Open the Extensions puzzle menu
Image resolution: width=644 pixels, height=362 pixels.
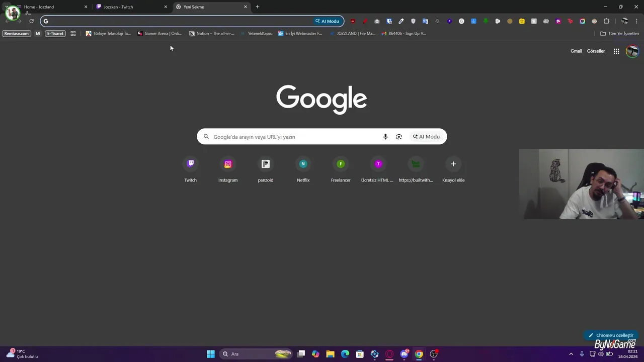click(x=606, y=21)
